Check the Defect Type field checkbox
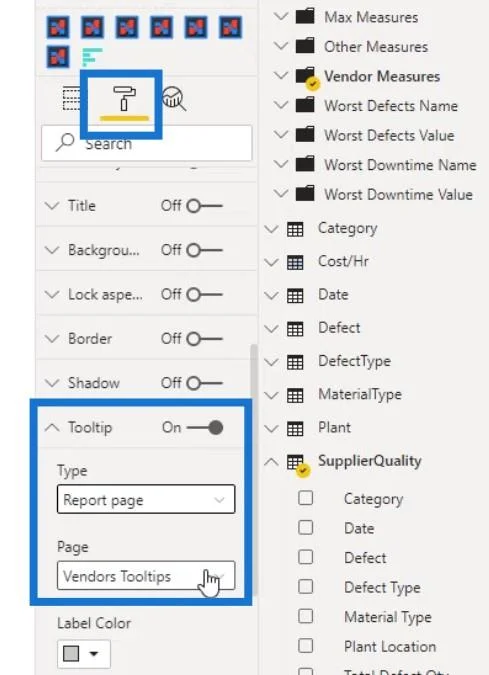This screenshot has width=489, height=675. (306, 586)
